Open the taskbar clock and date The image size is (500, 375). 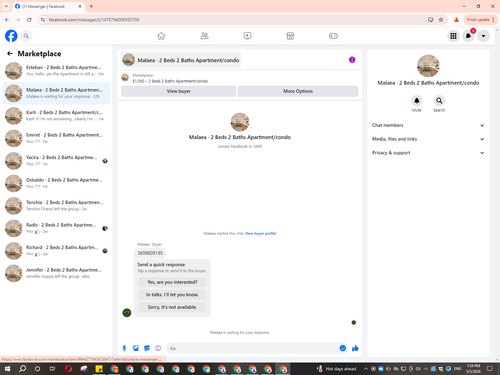point(473,369)
